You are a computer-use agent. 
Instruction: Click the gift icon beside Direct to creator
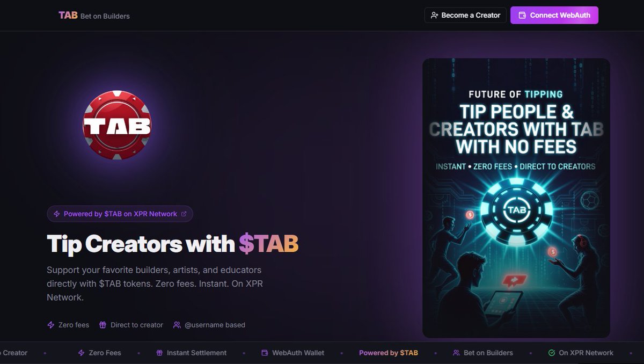click(x=103, y=325)
